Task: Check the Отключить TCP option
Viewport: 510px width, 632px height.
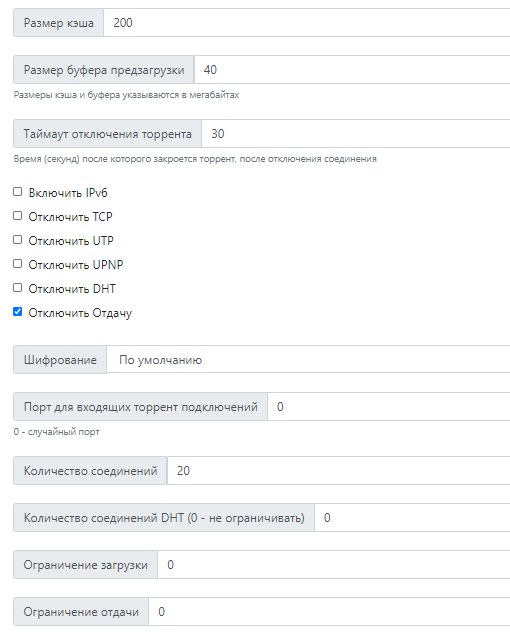Action: pyautogui.click(x=17, y=216)
